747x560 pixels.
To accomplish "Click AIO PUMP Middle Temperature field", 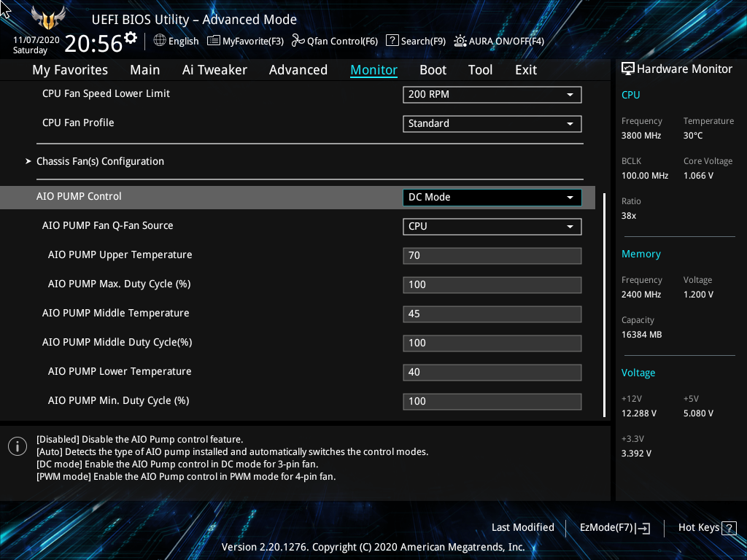I will click(492, 314).
